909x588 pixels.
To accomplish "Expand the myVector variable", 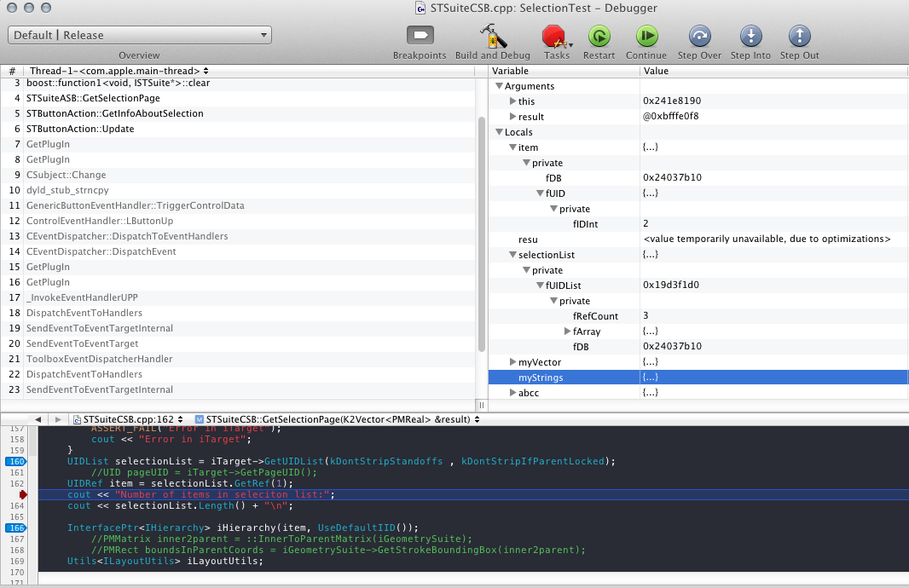I will pos(512,362).
